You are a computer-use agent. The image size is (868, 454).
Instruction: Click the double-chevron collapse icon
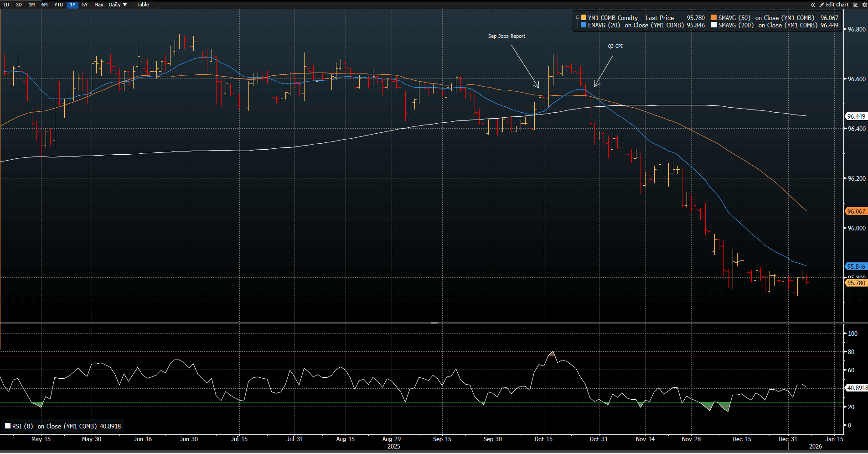click(x=813, y=5)
